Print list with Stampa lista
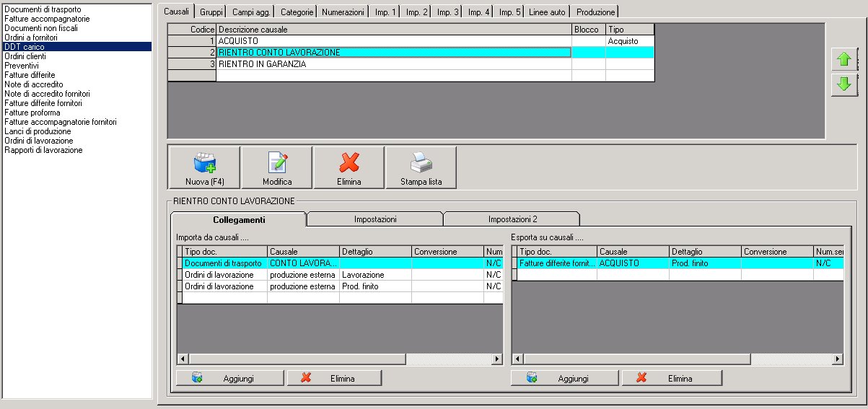 (x=421, y=168)
